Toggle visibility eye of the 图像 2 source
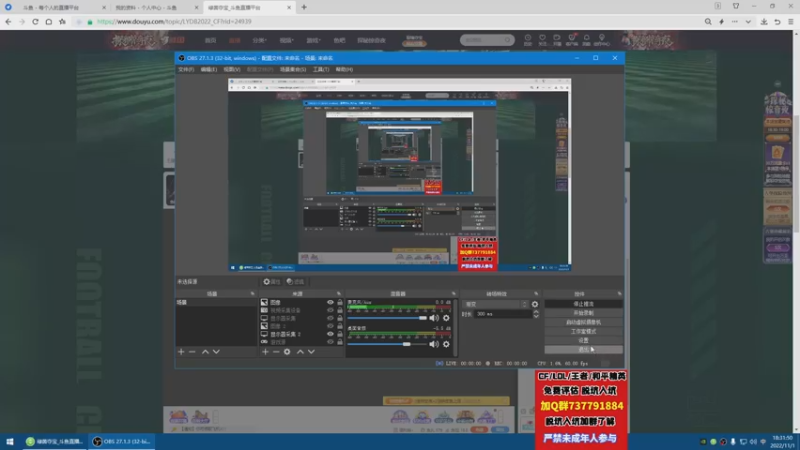This screenshot has height=450, width=800. point(330,326)
